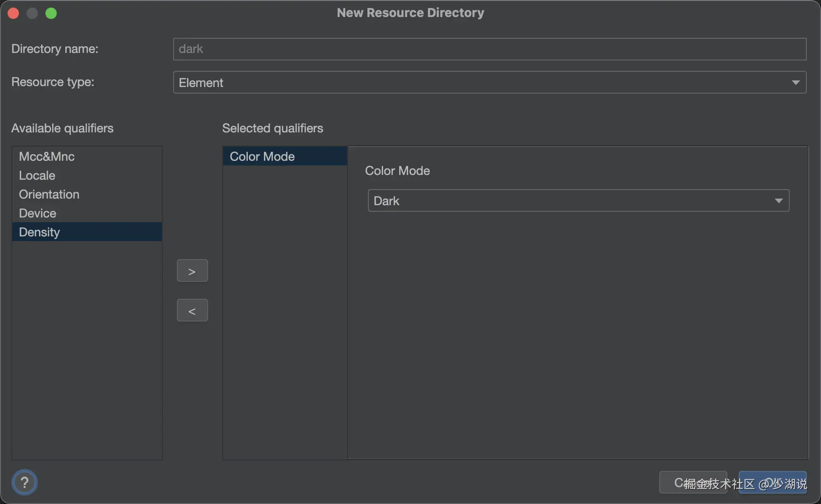Open the help question mark icon
This screenshot has width=821, height=504.
click(x=25, y=482)
